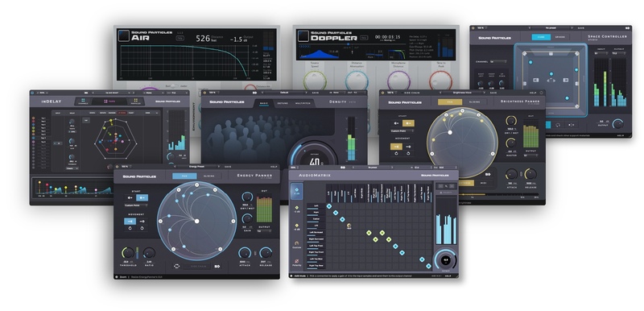Click the Threshold knob in Energy Panner
The width and height of the screenshot is (644, 311).
pyautogui.click(x=128, y=253)
